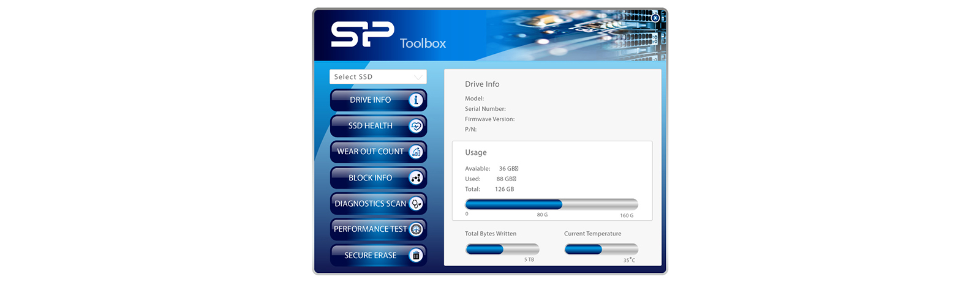This screenshot has height=282, width=980.
Task: Click the stethoscope icon on Diagnostics Scan
Action: click(x=416, y=204)
